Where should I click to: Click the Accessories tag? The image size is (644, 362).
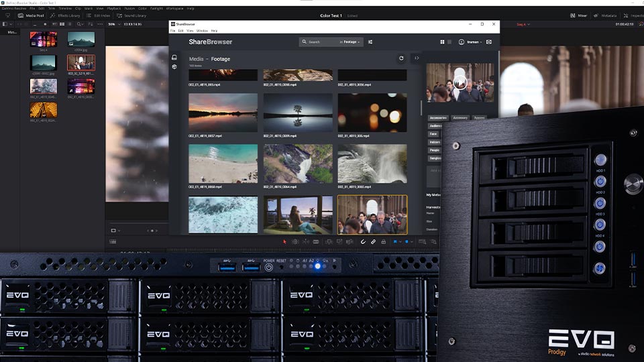[x=438, y=118]
